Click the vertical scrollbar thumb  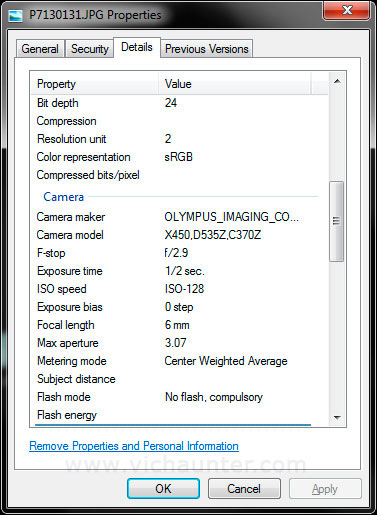(x=336, y=221)
